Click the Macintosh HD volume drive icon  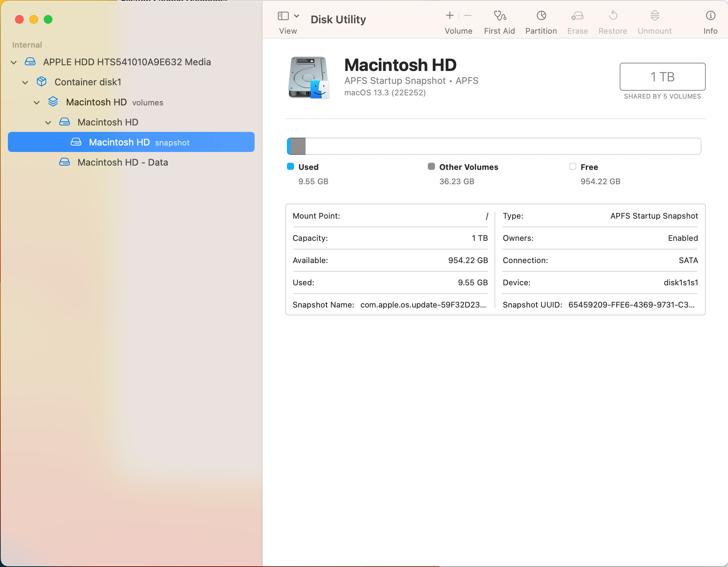coord(65,122)
